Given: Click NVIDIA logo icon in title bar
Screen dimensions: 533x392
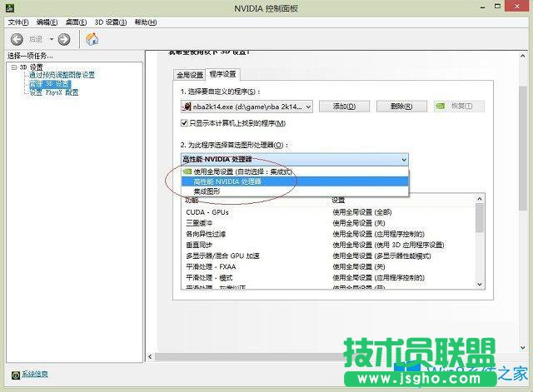Looking at the screenshot, I should tap(10, 7).
